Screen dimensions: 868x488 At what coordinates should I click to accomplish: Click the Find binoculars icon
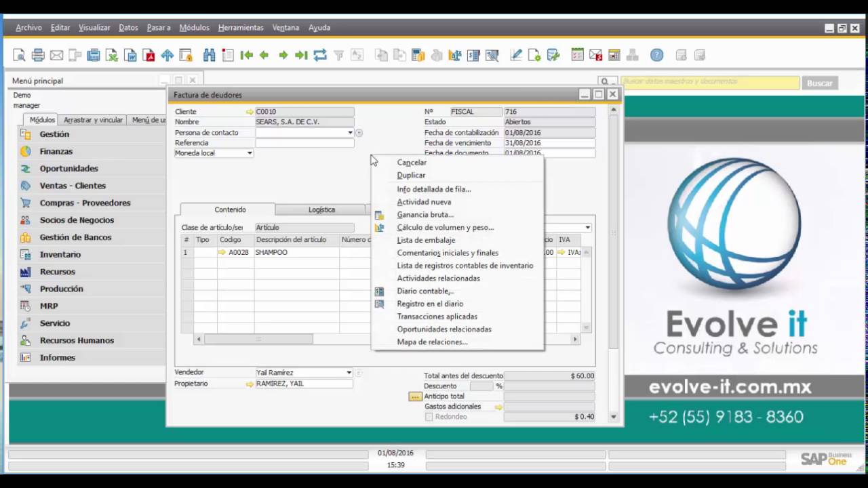(x=209, y=56)
